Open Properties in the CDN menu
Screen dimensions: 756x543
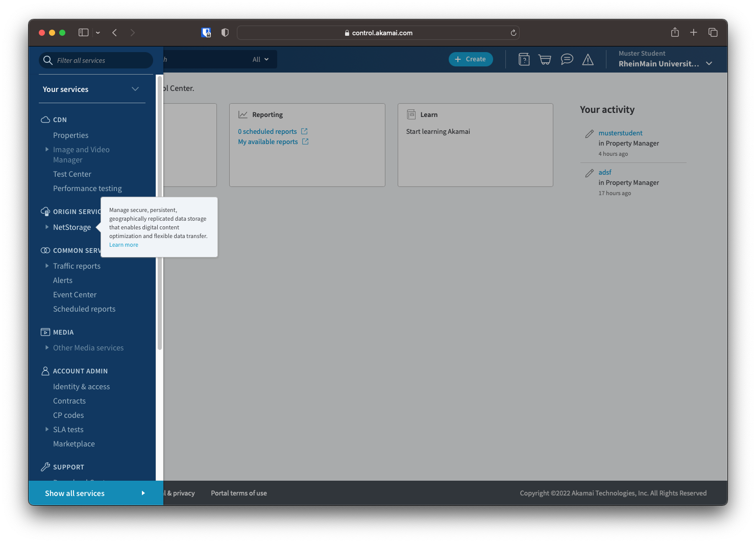click(70, 135)
